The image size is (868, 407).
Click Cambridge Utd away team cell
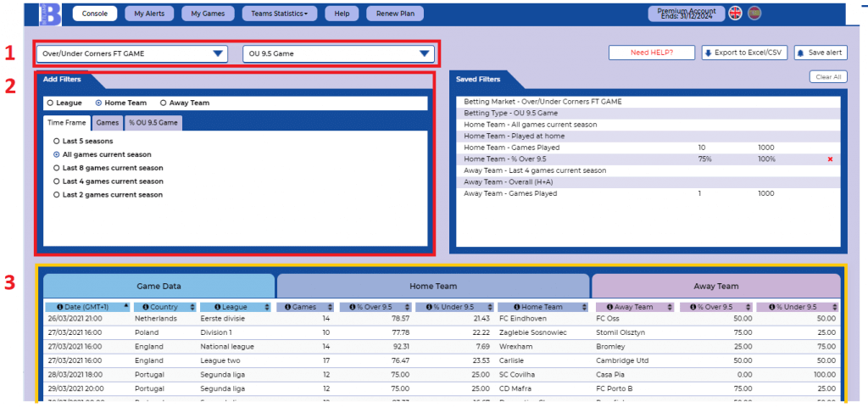pos(624,361)
